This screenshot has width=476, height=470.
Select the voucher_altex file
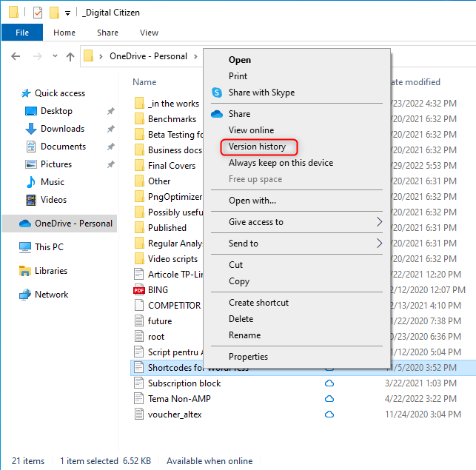[168, 414]
